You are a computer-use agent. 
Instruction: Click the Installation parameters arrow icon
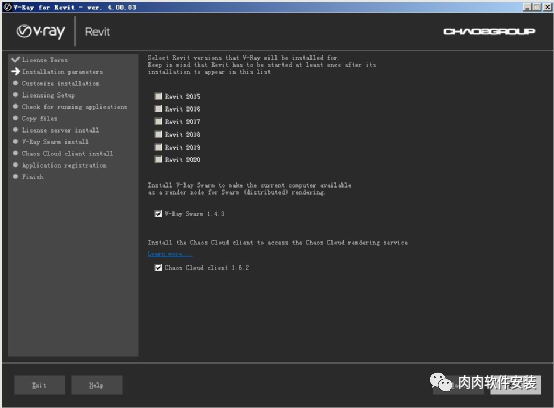click(x=15, y=71)
